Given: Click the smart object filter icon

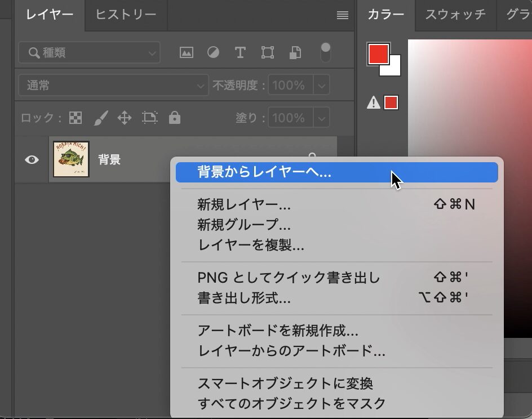Looking at the screenshot, I should [x=295, y=53].
